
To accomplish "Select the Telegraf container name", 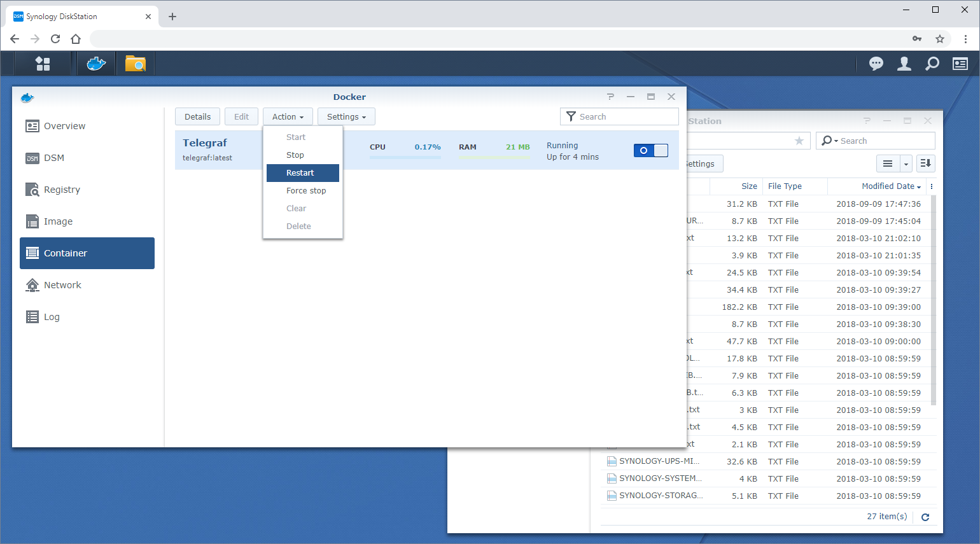I will point(205,143).
